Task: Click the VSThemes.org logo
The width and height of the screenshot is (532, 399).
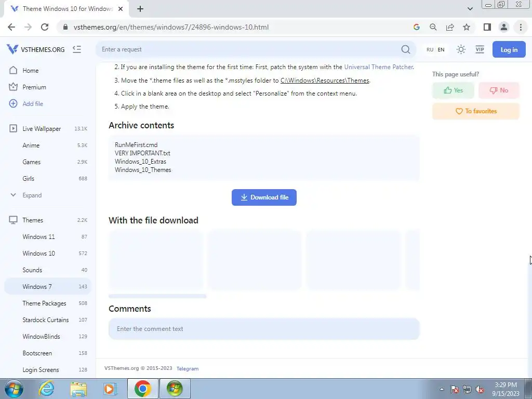Action: pos(36,49)
